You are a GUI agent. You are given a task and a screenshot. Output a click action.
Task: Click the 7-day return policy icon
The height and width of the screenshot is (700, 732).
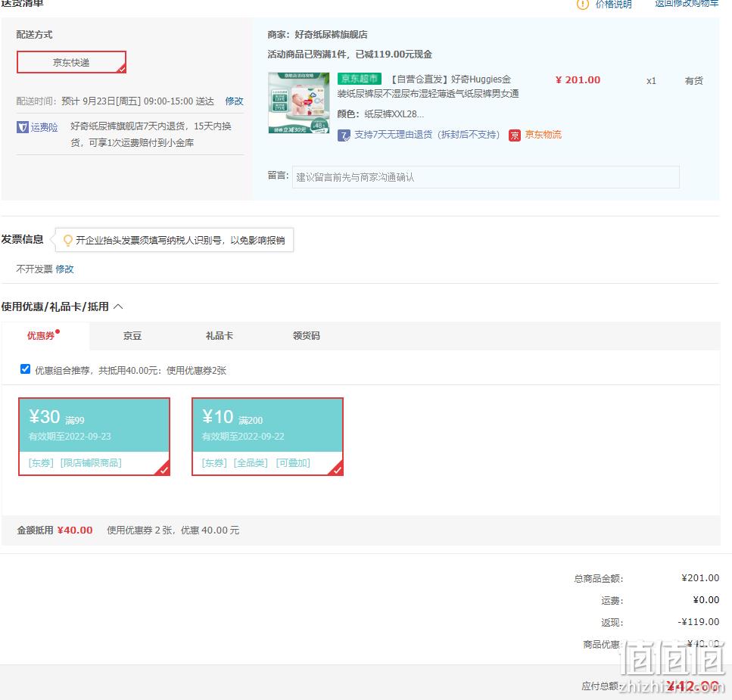click(344, 135)
